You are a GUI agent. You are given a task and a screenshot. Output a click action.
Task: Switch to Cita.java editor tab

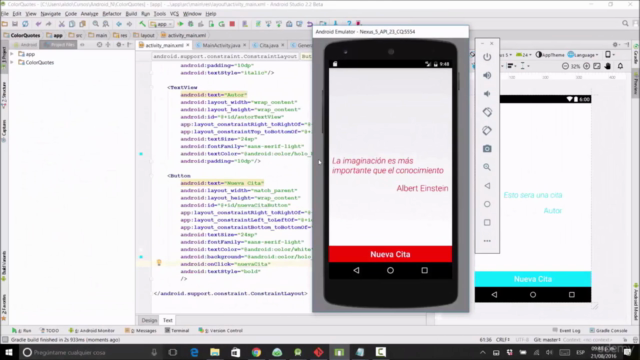(x=269, y=45)
